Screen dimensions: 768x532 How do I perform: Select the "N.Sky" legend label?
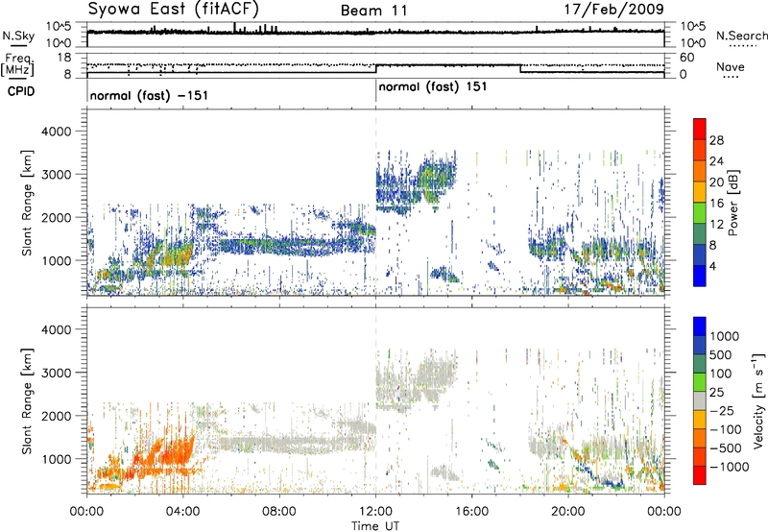pos(18,36)
